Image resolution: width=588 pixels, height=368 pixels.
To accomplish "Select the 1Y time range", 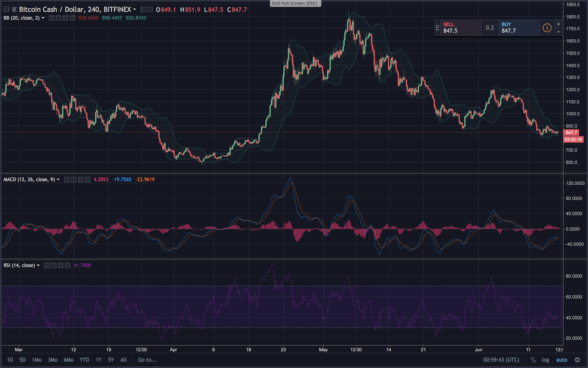I will 98,360.
